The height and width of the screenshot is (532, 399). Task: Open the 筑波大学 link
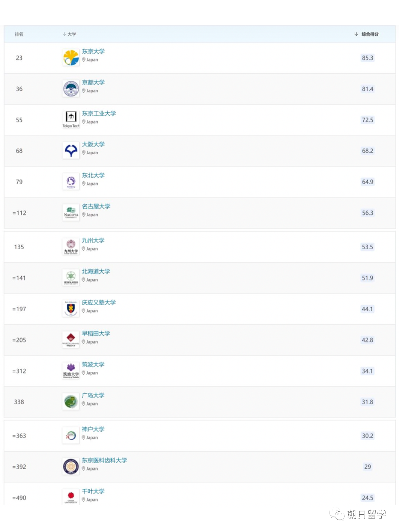click(93, 365)
